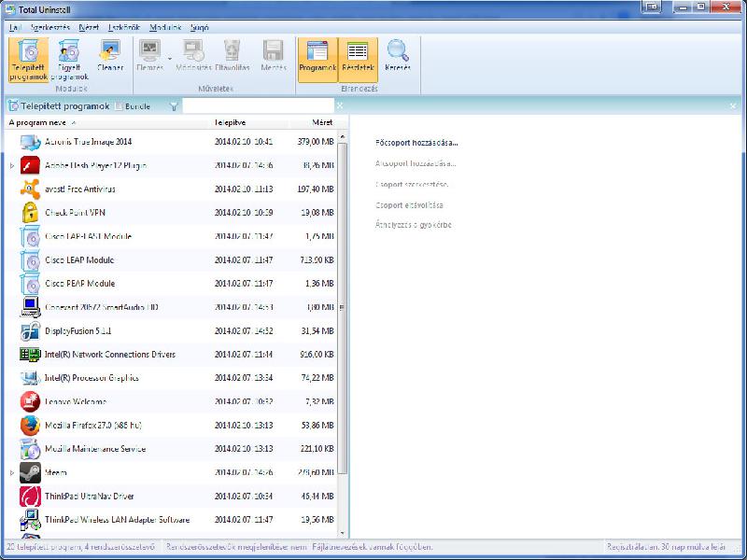
Task: Open the Súgó menu
Action: click(x=200, y=28)
